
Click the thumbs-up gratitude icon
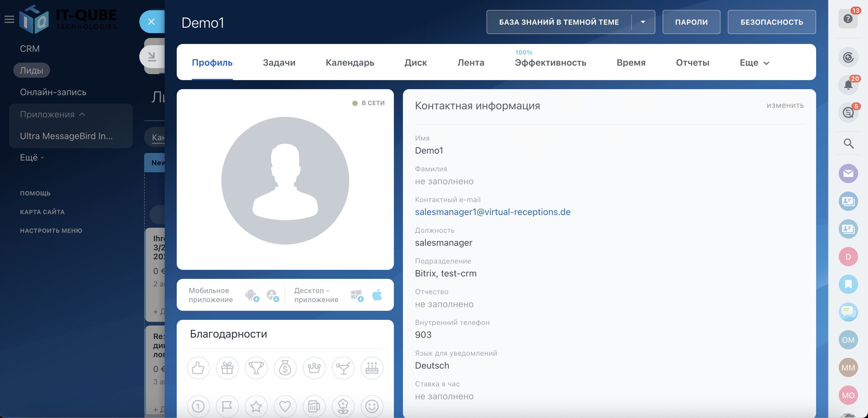point(198,368)
